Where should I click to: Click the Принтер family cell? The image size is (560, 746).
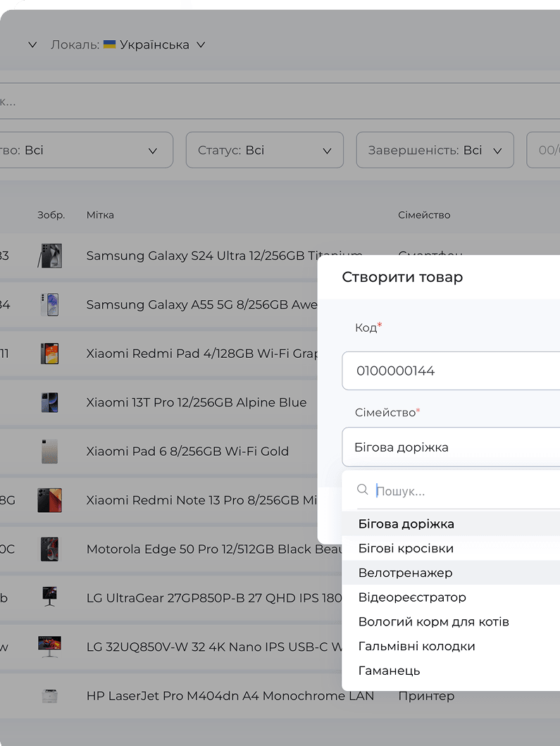point(426,696)
